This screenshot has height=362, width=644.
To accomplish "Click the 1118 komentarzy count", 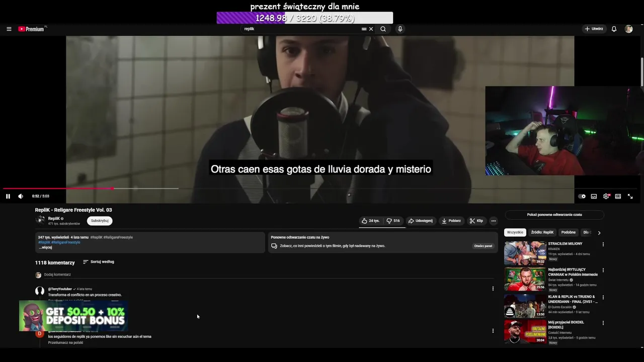I will pos(55,262).
